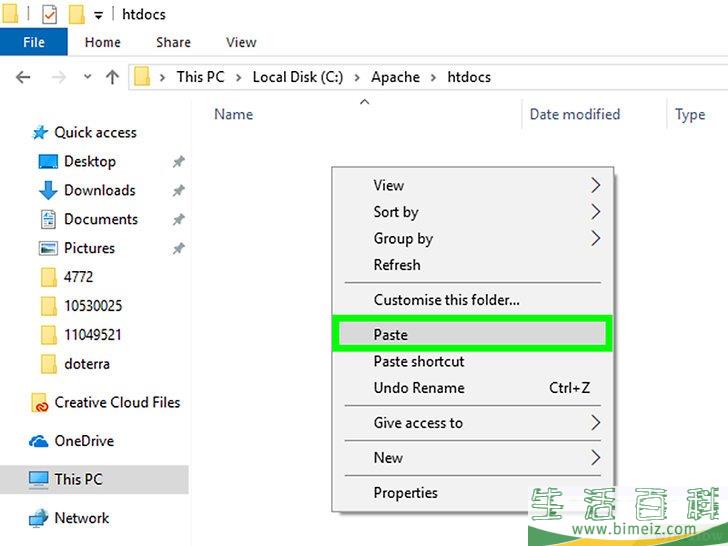The height and width of the screenshot is (546, 728).
Task: Open the 11049521 folder in the sidebar
Action: tap(92, 335)
